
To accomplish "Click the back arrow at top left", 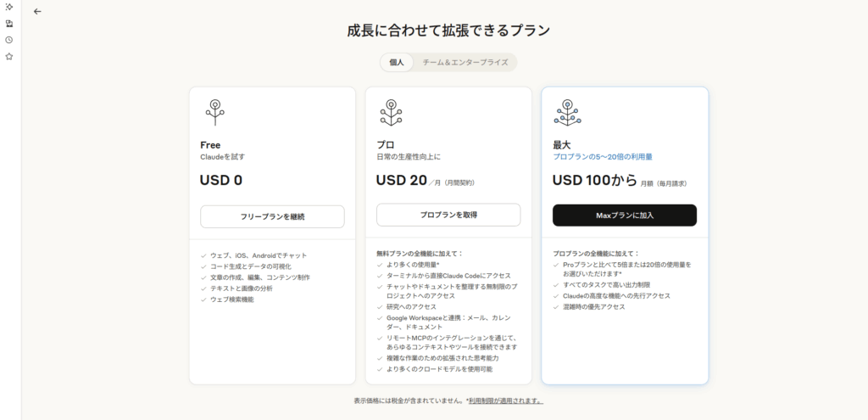I will tap(37, 12).
